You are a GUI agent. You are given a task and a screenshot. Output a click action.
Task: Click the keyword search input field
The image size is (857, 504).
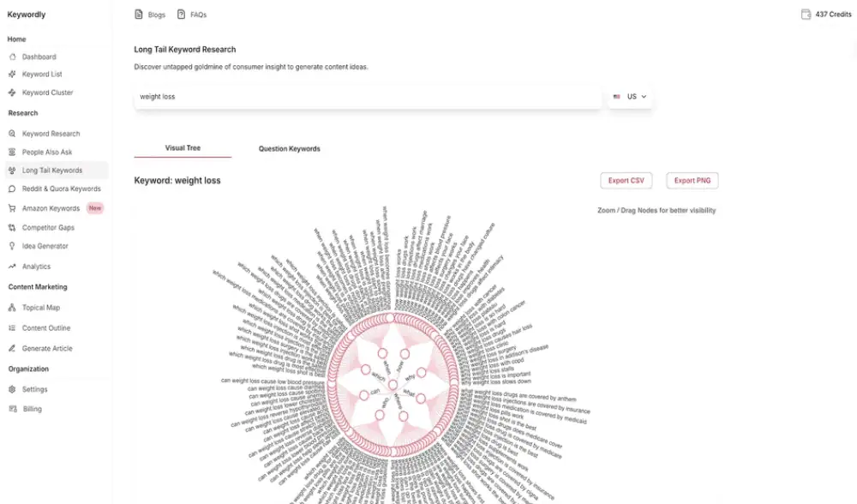point(368,97)
